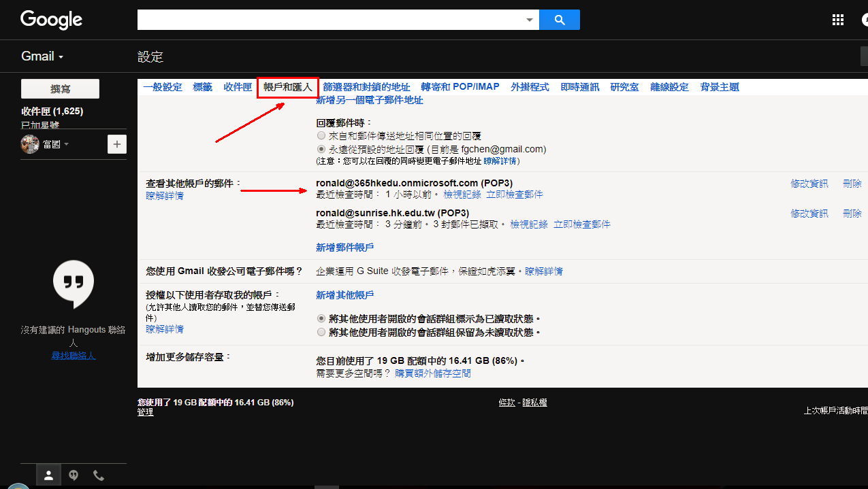Open 瞭解詳情 link in reply-address note
Screen dimensions: 868x489
[x=501, y=161]
